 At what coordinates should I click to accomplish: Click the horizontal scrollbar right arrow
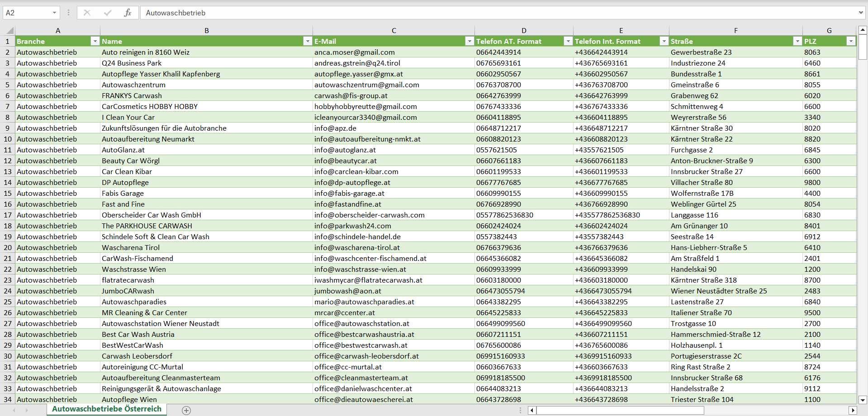tap(853, 410)
